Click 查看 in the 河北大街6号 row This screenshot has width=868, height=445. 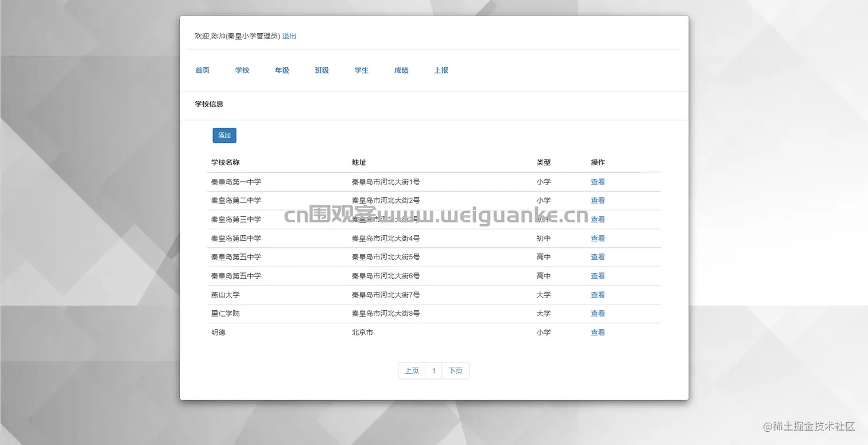tap(598, 276)
